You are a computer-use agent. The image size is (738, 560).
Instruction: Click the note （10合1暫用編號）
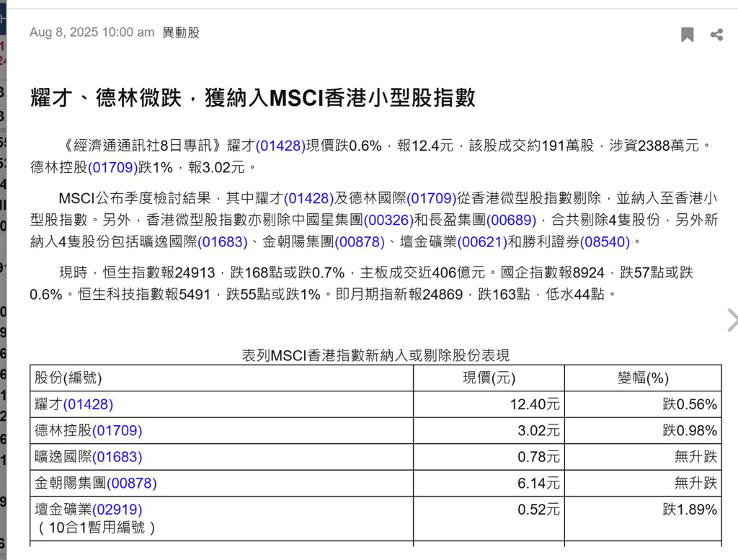pyautogui.click(x=97, y=528)
